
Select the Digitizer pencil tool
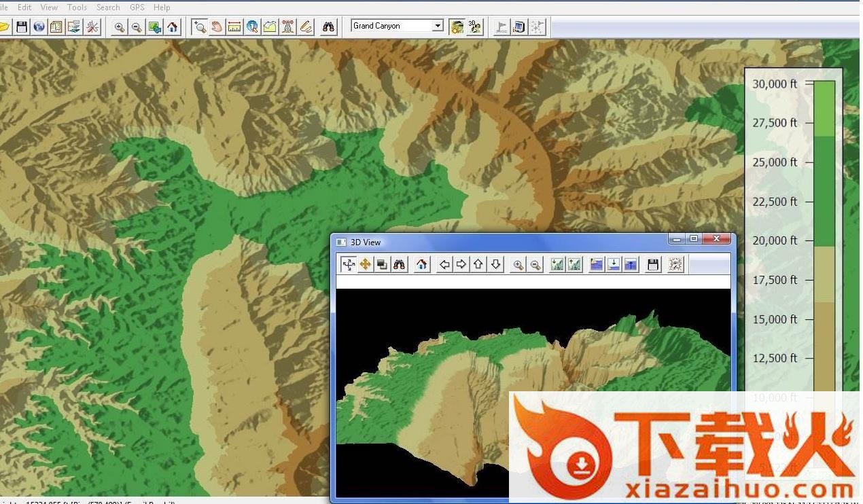coord(305,26)
